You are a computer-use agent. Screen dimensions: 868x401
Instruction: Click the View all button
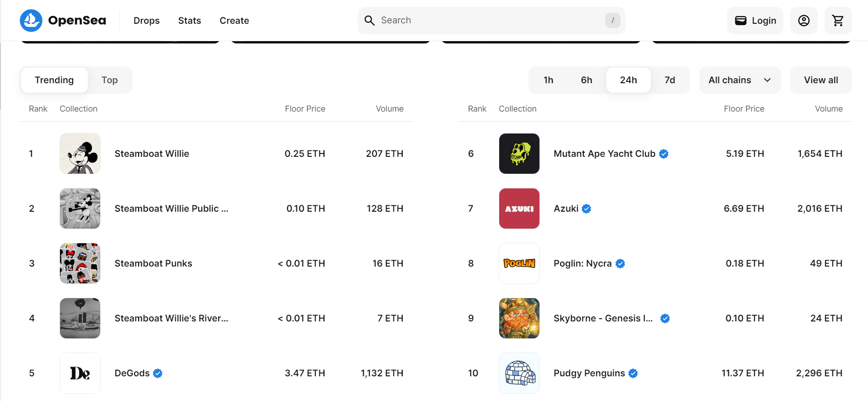click(820, 80)
